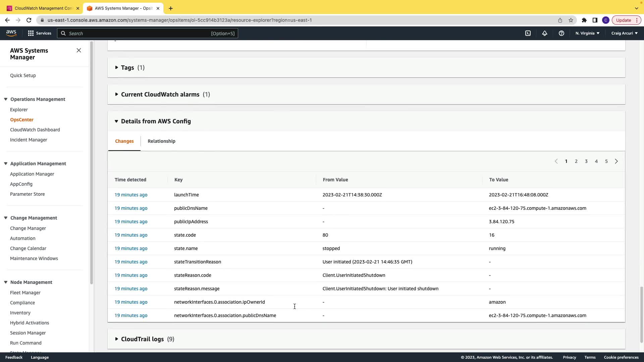Screen dimensions: 644x362
Task: Open the N. Virginia region dropdown
Action: pos(587,33)
